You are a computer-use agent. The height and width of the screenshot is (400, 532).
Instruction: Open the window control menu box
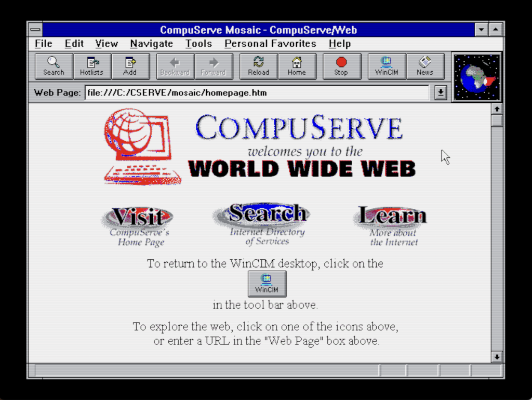pos(35,30)
